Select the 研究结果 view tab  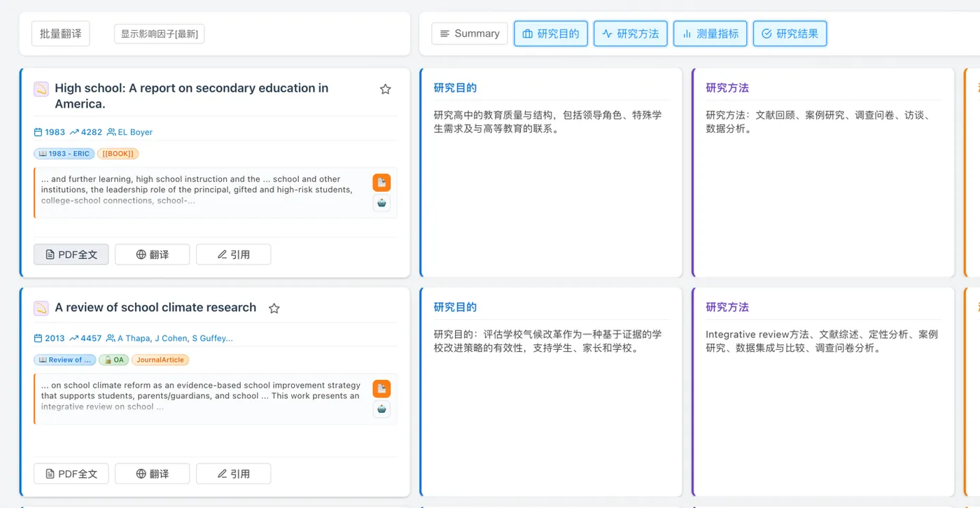point(790,33)
